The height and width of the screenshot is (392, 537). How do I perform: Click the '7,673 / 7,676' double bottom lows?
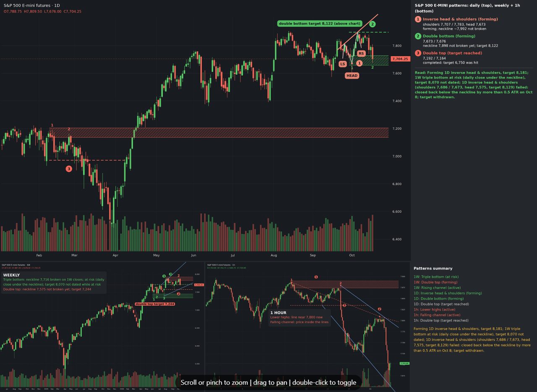434,42
